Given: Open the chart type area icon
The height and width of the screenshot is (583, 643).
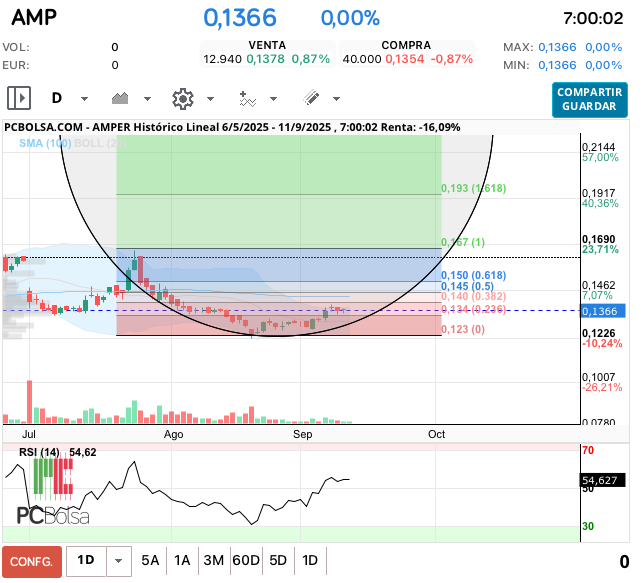Looking at the screenshot, I should (x=120, y=98).
